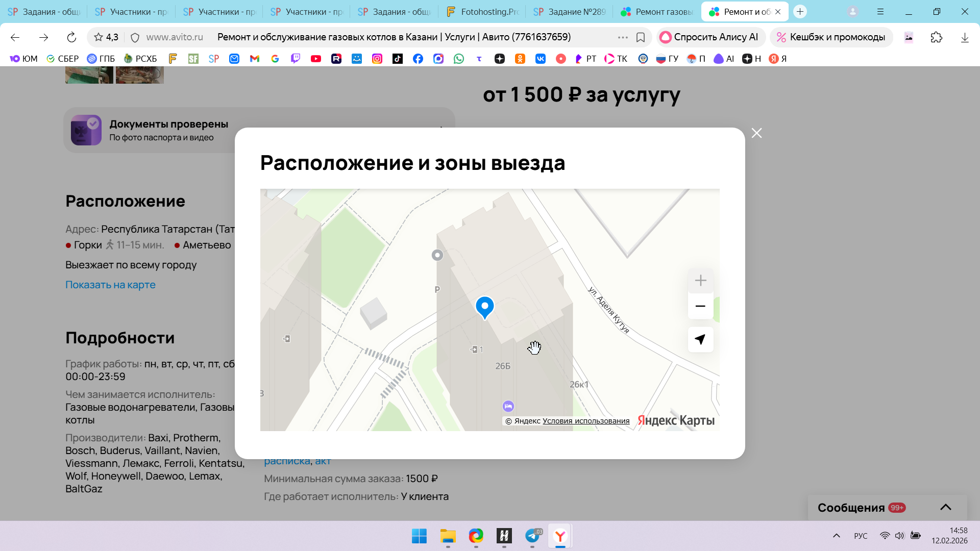Viewport: 980px width, 551px height.
Task: Open Cashback and promo codes button
Action: (830, 37)
